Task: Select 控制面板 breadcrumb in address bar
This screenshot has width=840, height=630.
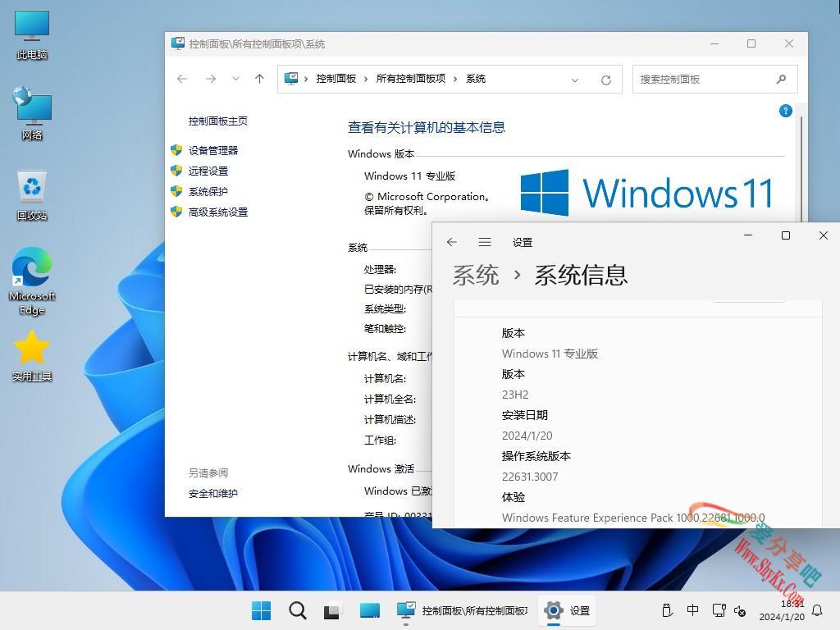Action: [x=336, y=79]
